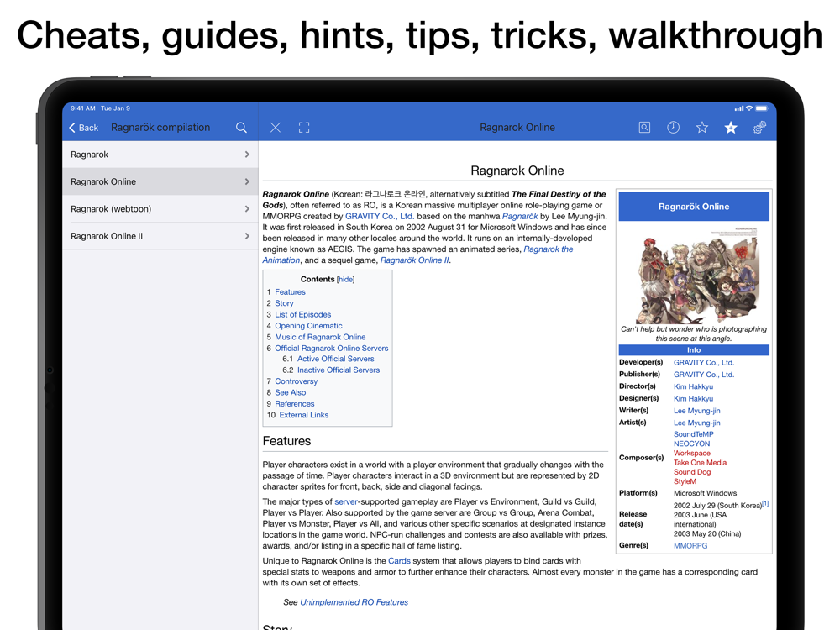Open Workspace red link
Image resolution: width=840 pixels, height=630 pixels.
(691, 454)
